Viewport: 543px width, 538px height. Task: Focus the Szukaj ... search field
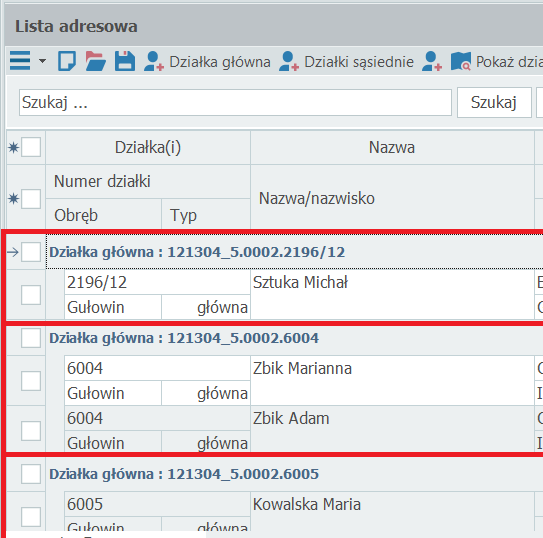point(235,102)
